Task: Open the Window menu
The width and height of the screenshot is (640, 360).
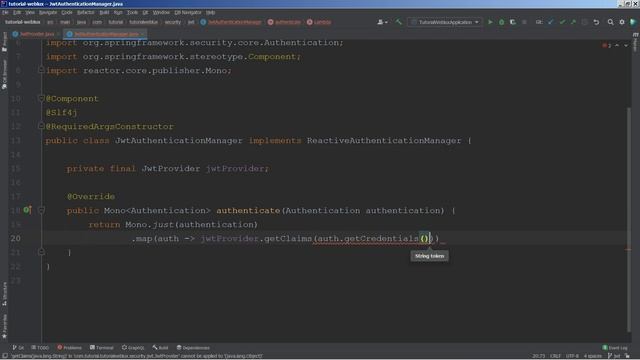Action: pos(161,13)
